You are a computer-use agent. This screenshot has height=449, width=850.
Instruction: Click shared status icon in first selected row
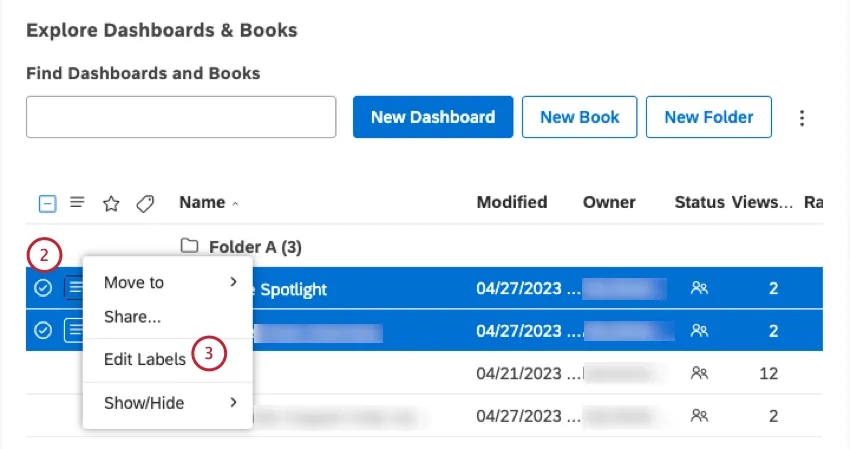pos(699,288)
